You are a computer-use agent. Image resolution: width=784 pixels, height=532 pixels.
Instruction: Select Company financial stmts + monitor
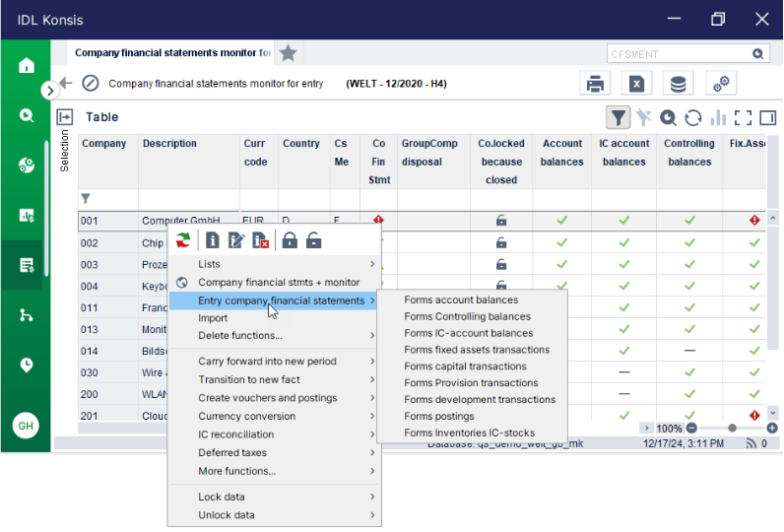[274, 283]
